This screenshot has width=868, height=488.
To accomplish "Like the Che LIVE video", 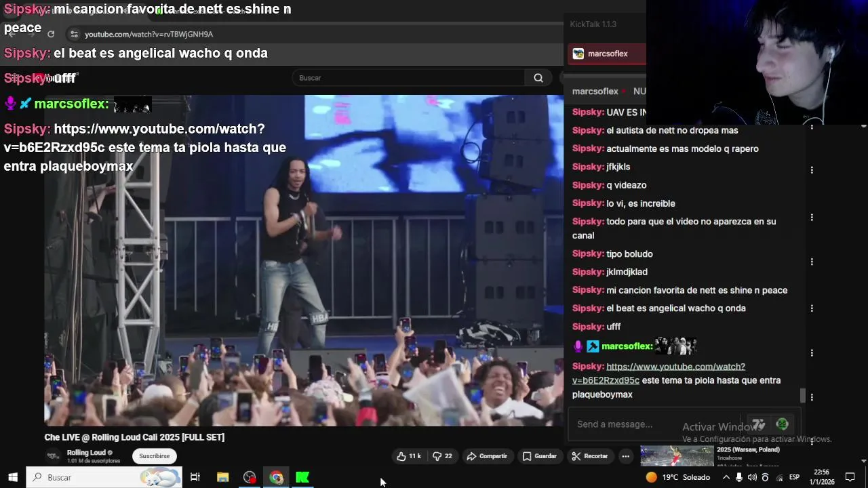I will coord(408,456).
